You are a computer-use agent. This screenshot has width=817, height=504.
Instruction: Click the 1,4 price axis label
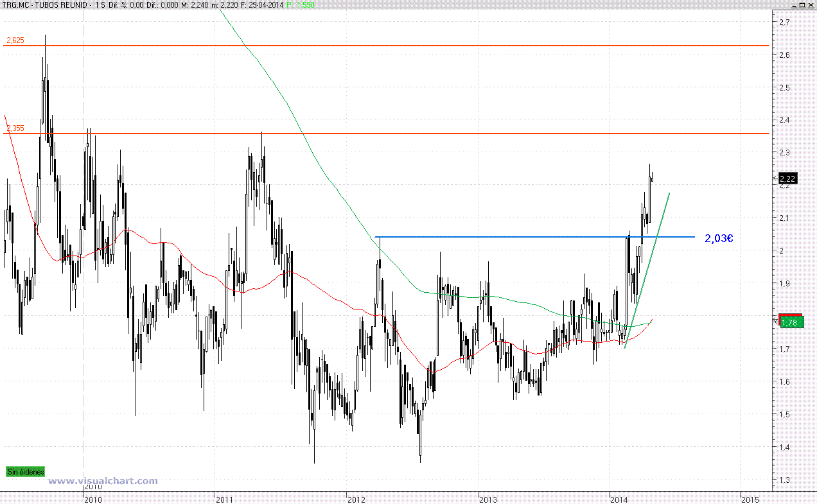[x=784, y=448]
